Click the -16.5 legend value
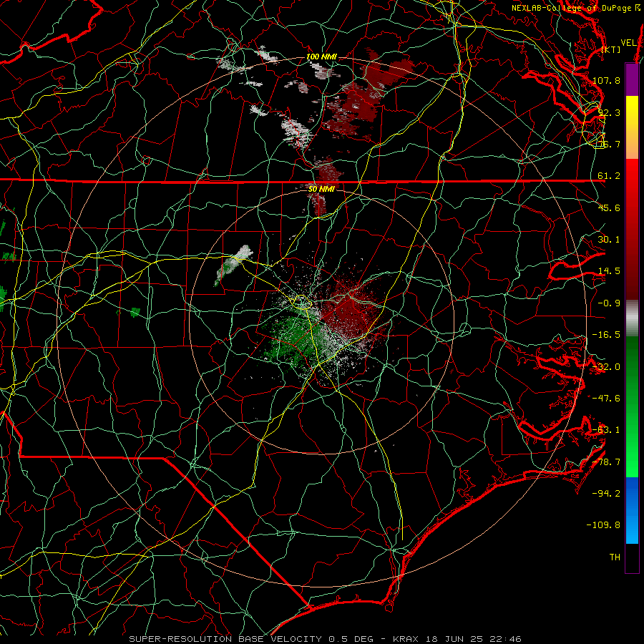This screenshot has height=644, width=644. coord(606,335)
